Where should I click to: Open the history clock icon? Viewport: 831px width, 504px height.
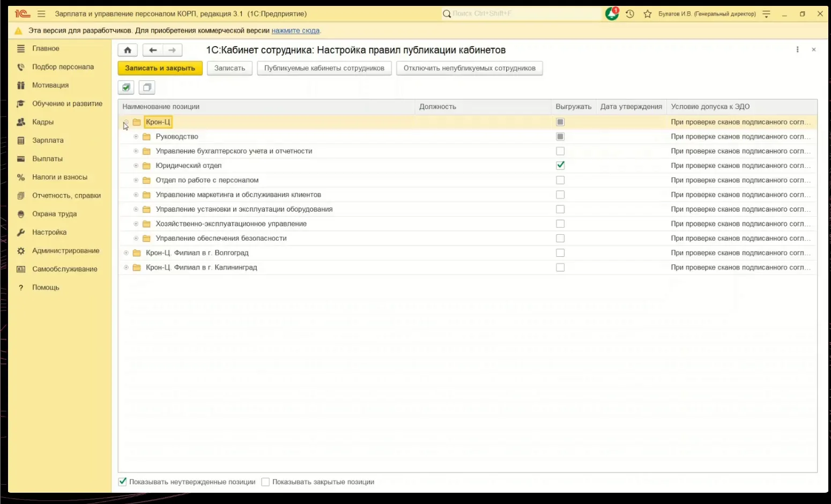pyautogui.click(x=630, y=14)
